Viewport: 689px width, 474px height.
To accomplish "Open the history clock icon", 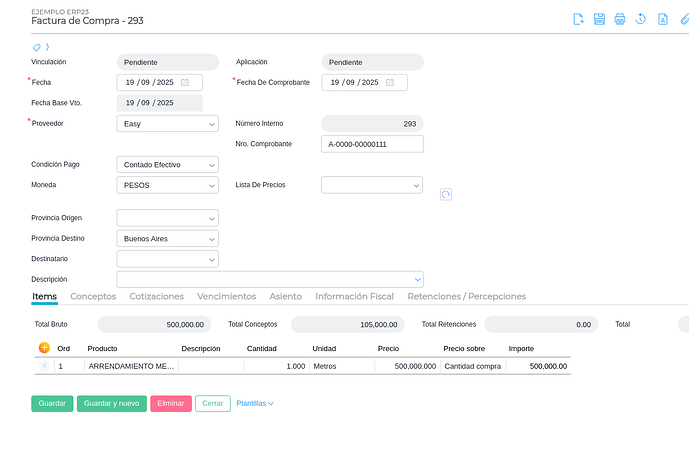I will point(641,19).
